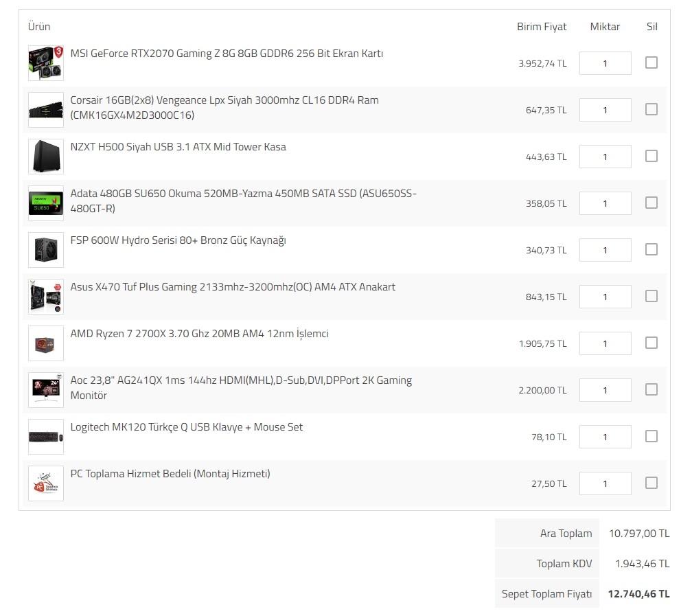The width and height of the screenshot is (681, 616).
Task: Tick the Sil checkbox for NZXT H500 case
Action: coord(651,156)
